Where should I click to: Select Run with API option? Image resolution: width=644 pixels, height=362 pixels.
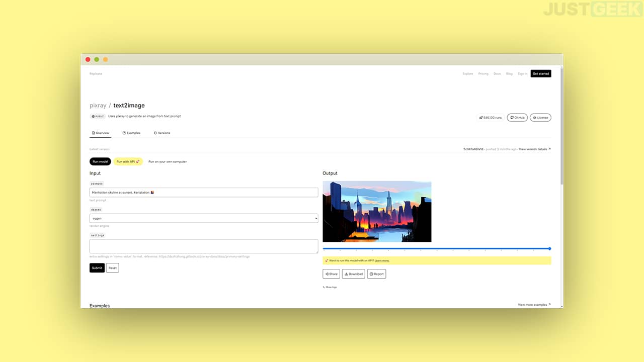coord(128,161)
